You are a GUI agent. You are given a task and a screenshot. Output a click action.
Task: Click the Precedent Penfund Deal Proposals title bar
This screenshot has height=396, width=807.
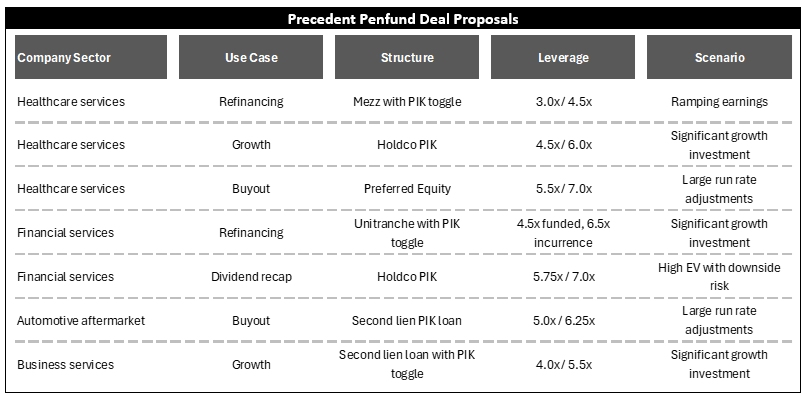(x=403, y=19)
